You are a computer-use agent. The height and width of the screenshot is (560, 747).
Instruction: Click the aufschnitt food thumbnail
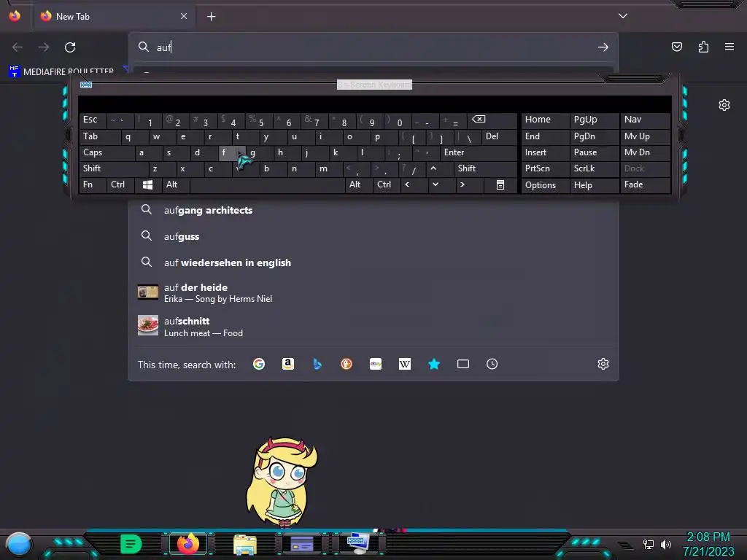click(147, 326)
